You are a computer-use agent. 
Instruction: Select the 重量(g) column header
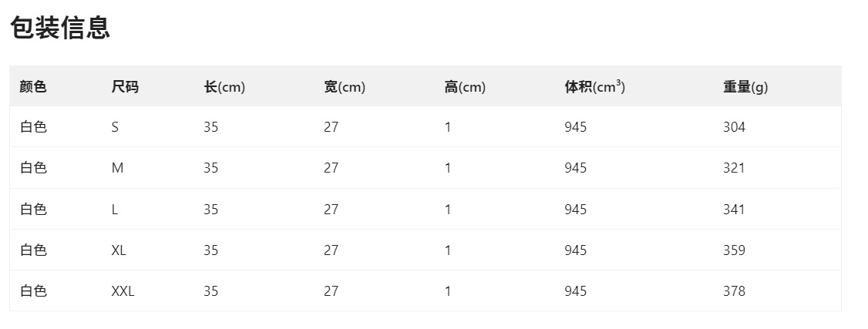pyautogui.click(x=745, y=87)
